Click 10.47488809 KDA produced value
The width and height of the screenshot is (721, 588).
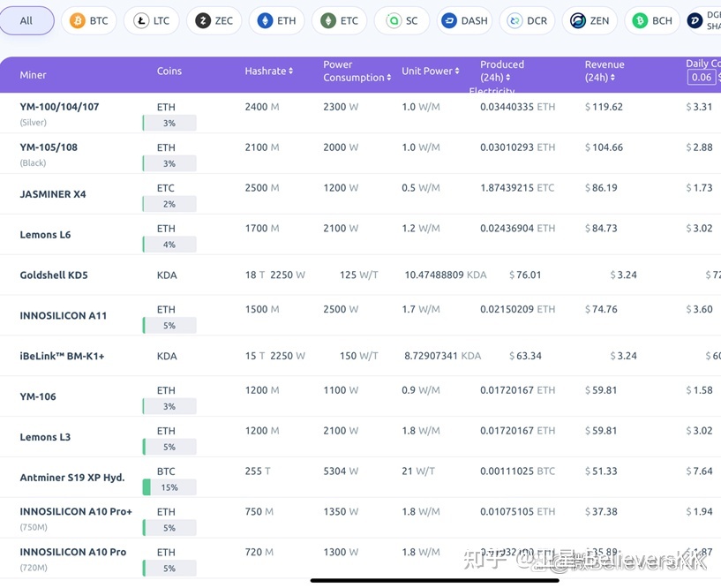coord(446,275)
